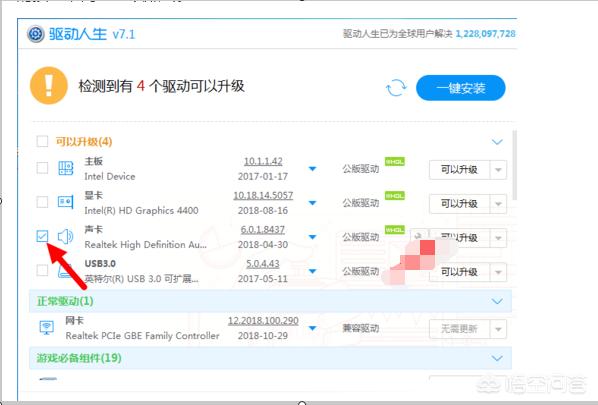Image resolution: width=598 pixels, height=405 pixels.
Task: Open 可以升级 button arrow for 声卡 row
Action: pyautogui.click(x=498, y=238)
